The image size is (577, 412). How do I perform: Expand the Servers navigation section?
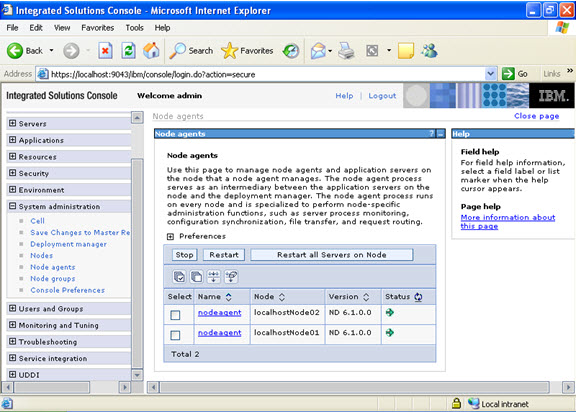coord(13,123)
